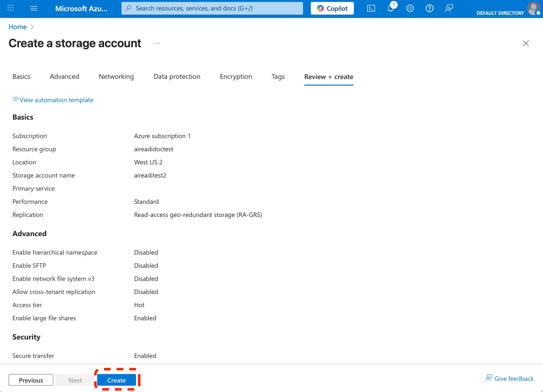Go back with the Previous button
Viewport: 543px width, 392px height.
(x=31, y=380)
